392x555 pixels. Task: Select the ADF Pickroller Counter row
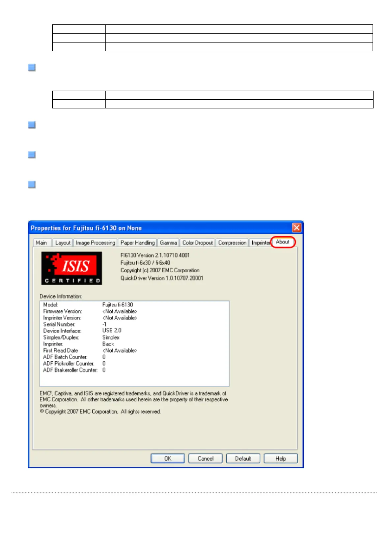[x=74, y=364]
